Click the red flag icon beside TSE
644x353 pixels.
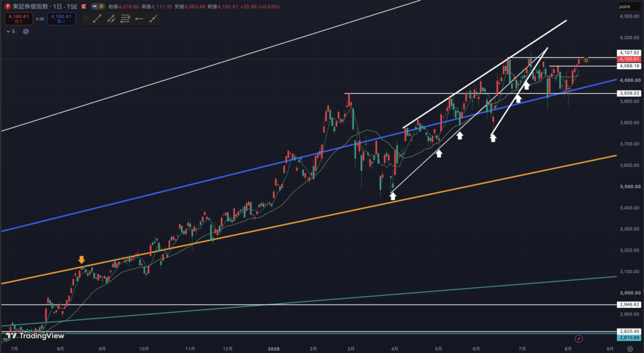pos(84,6)
